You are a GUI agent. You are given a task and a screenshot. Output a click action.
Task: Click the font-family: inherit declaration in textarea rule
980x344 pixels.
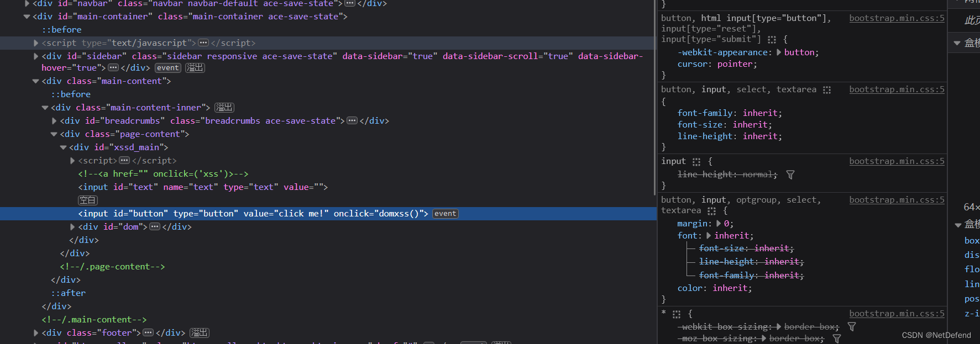730,113
